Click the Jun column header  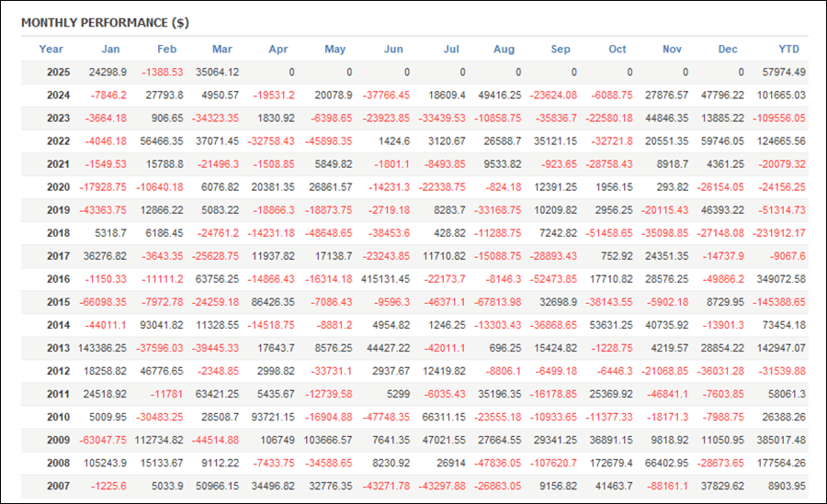393,49
